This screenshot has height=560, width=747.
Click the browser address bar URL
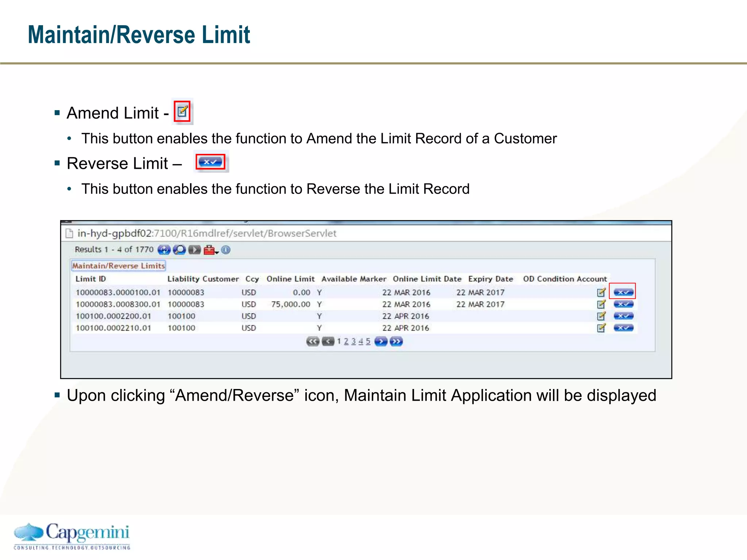(206, 233)
